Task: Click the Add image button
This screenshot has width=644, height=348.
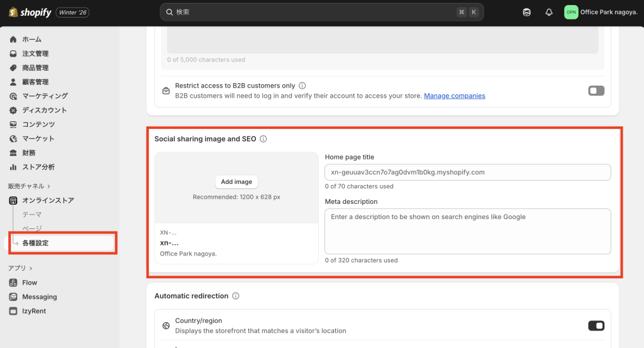Action: click(x=236, y=182)
